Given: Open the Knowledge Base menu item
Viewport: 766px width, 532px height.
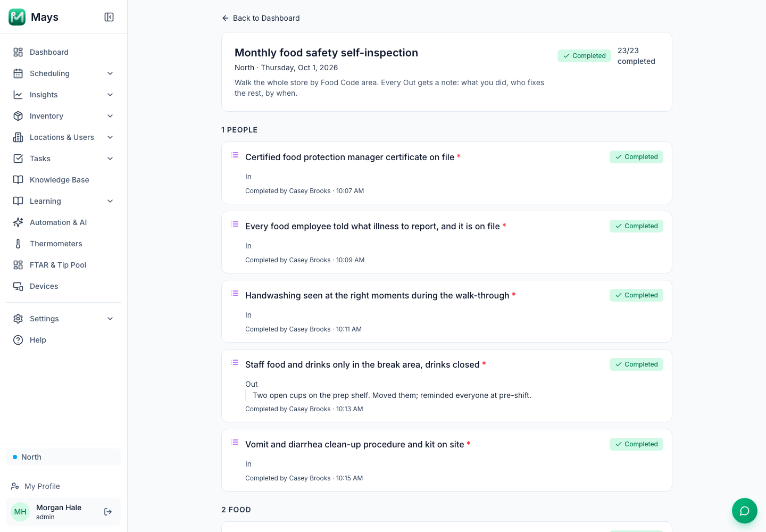Looking at the screenshot, I should [63, 180].
